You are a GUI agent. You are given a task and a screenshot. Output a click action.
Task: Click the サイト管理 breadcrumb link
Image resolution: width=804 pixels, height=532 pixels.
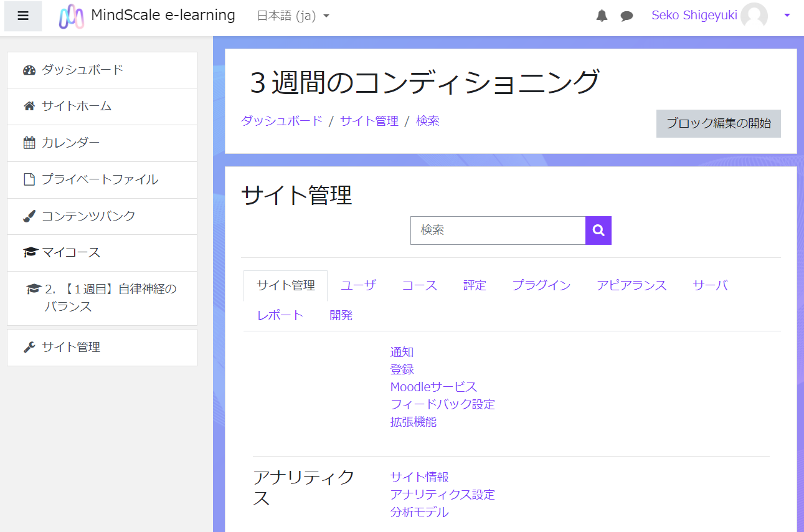369,121
